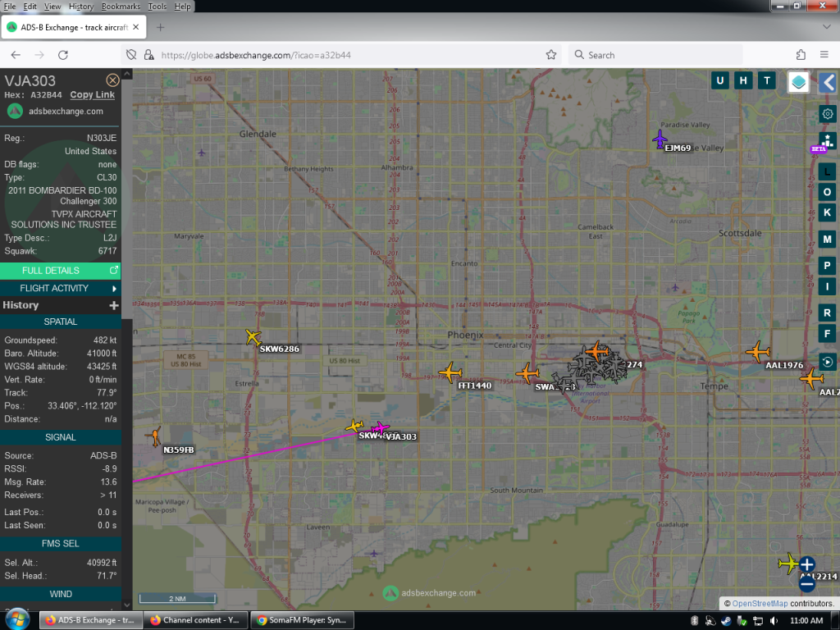
Task: Toggle the K button on right toolbar
Action: pos(827,212)
